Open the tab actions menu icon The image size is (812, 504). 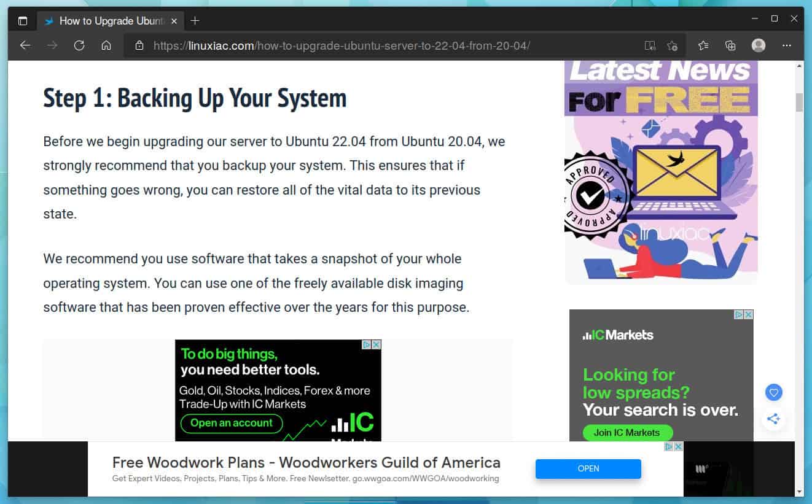[x=23, y=21]
